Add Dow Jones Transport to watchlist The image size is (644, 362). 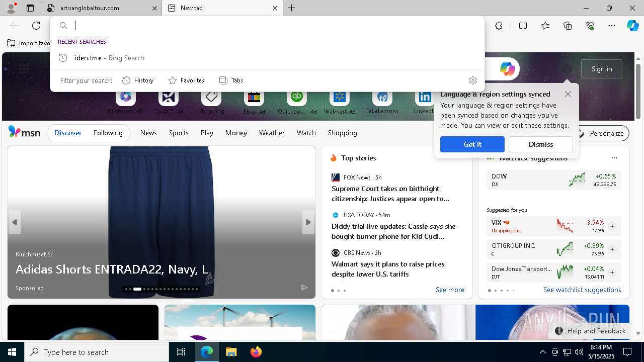[612, 273]
